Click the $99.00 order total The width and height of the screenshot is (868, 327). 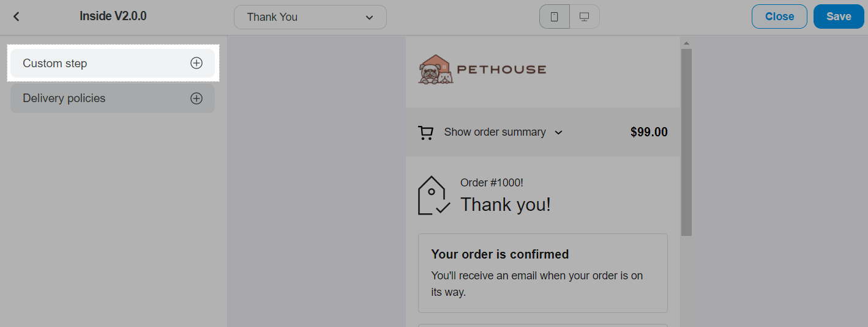(x=649, y=132)
